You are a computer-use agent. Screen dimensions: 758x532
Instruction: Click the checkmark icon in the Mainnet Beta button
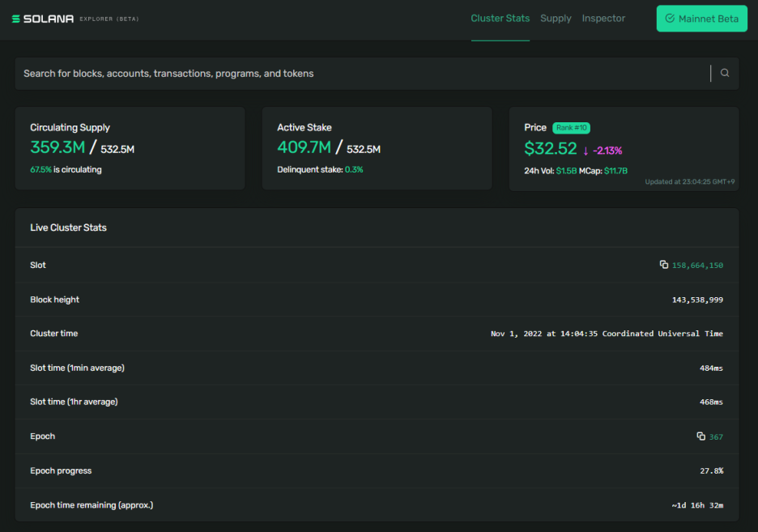click(x=670, y=19)
